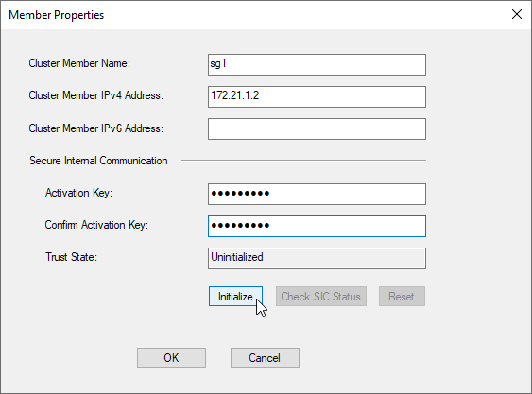Click the Trust State box showing Uninitialized

coord(317,258)
